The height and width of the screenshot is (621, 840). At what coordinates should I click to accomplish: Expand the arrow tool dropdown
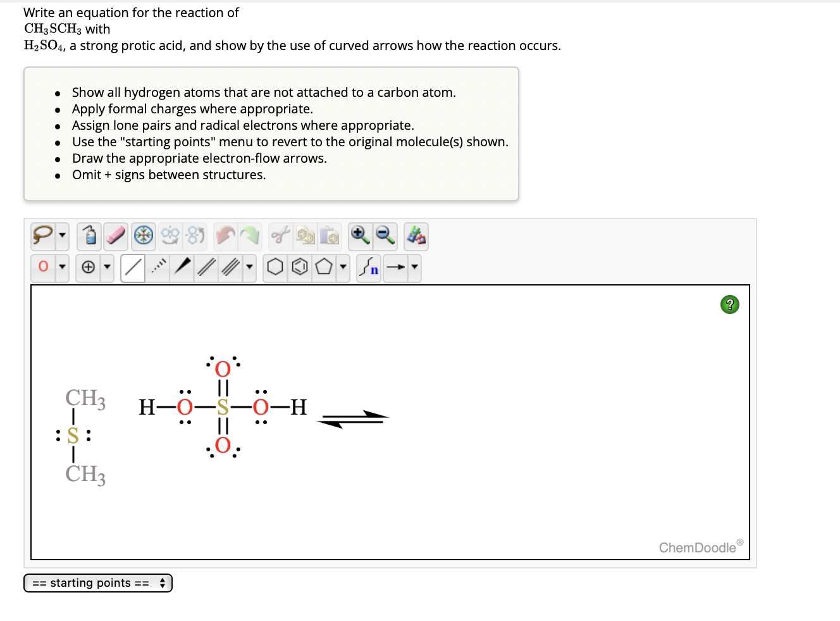pyautogui.click(x=416, y=268)
